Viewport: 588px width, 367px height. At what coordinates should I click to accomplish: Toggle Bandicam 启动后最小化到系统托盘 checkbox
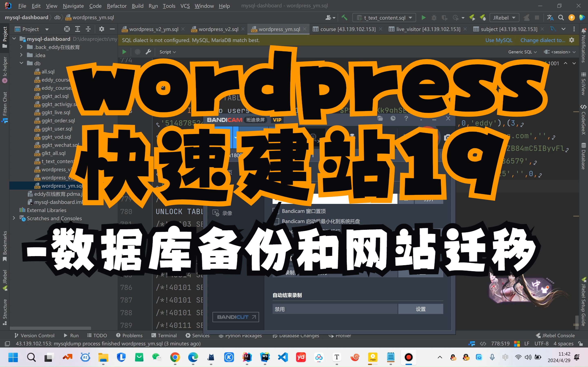[275, 221]
